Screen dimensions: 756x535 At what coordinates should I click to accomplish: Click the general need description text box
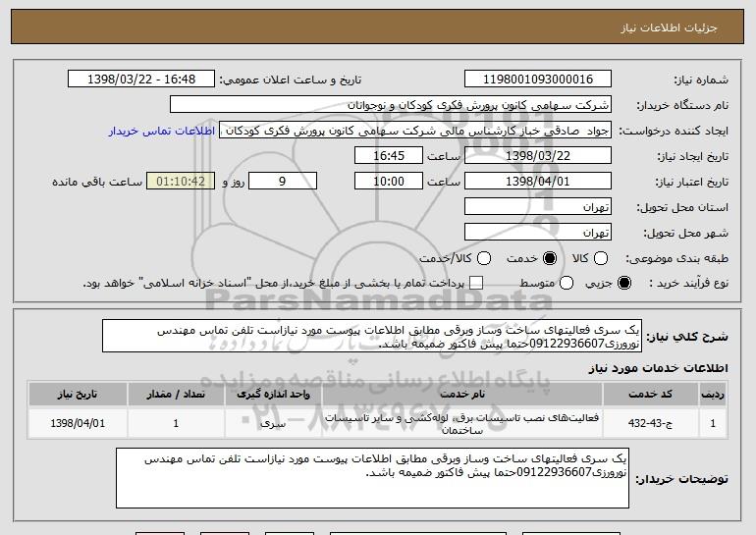click(x=372, y=336)
